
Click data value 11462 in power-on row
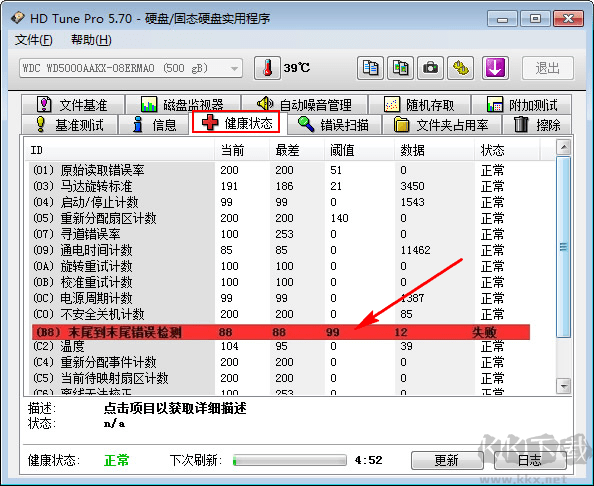[416, 250]
